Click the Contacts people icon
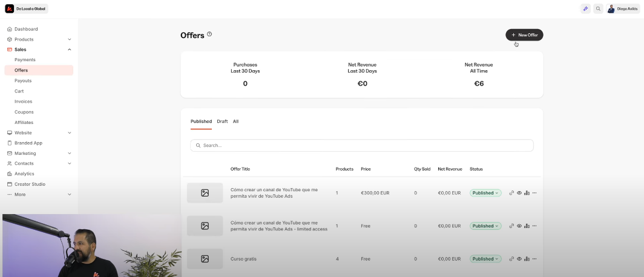 pos(10,163)
